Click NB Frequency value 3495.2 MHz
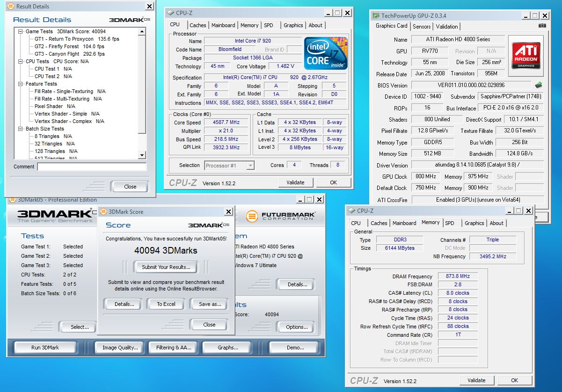This screenshot has height=392, width=562. pos(493,256)
